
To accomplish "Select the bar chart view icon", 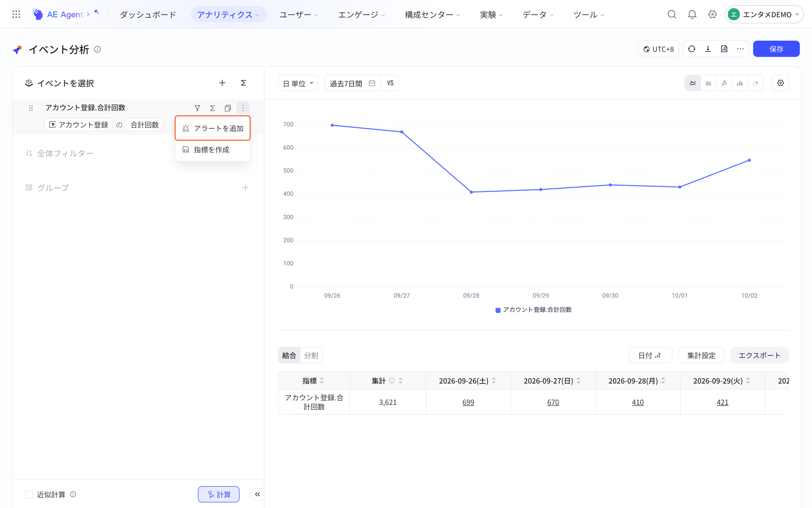I will [740, 83].
